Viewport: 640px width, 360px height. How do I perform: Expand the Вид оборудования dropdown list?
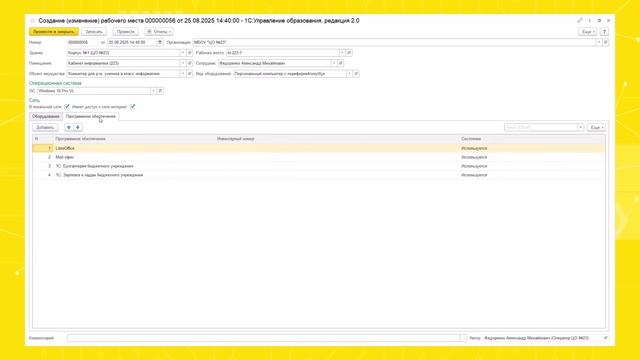pyautogui.click(x=349, y=74)
